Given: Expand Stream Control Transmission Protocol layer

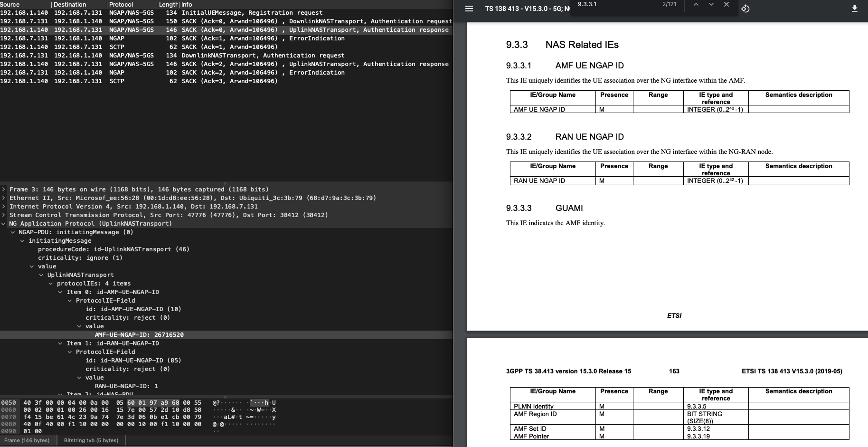Looking at the screenshot, I should 3,215.
